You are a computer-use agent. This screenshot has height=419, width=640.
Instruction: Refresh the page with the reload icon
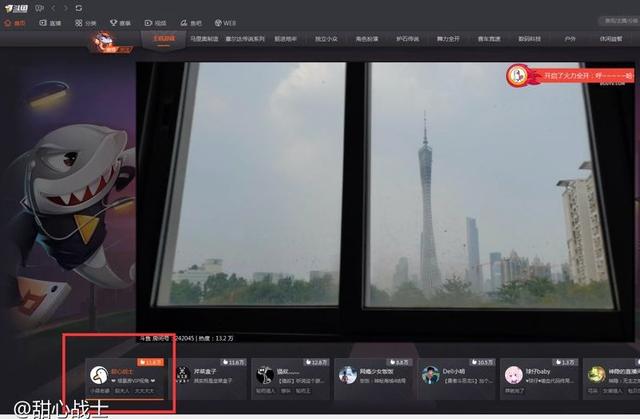79,8
